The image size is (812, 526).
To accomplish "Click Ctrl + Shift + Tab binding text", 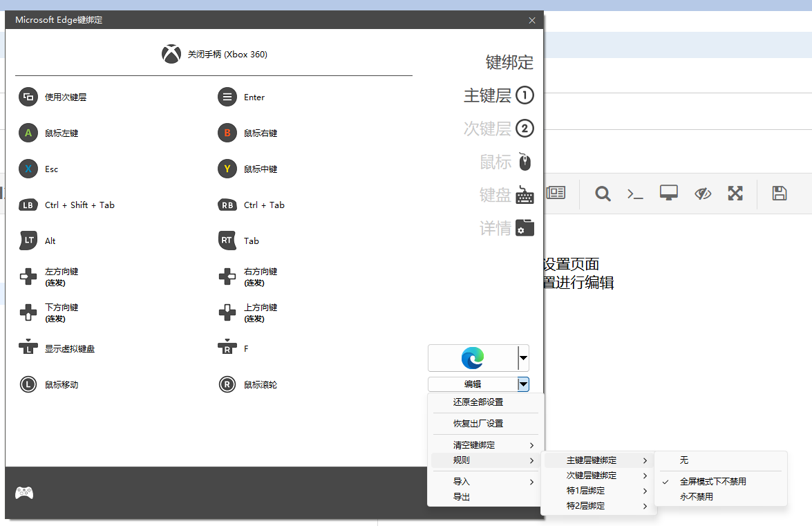I will 79,205.
